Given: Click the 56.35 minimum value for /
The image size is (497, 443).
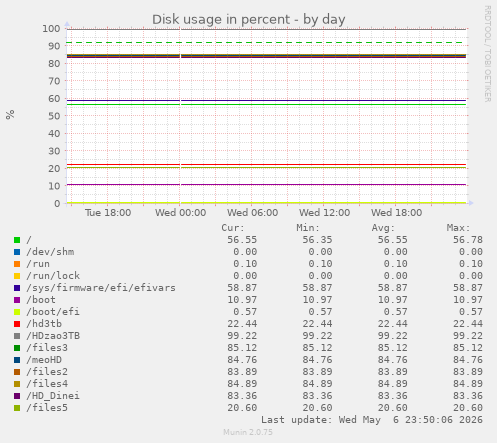Looking at the screenshot, I should tap(317, 240).
